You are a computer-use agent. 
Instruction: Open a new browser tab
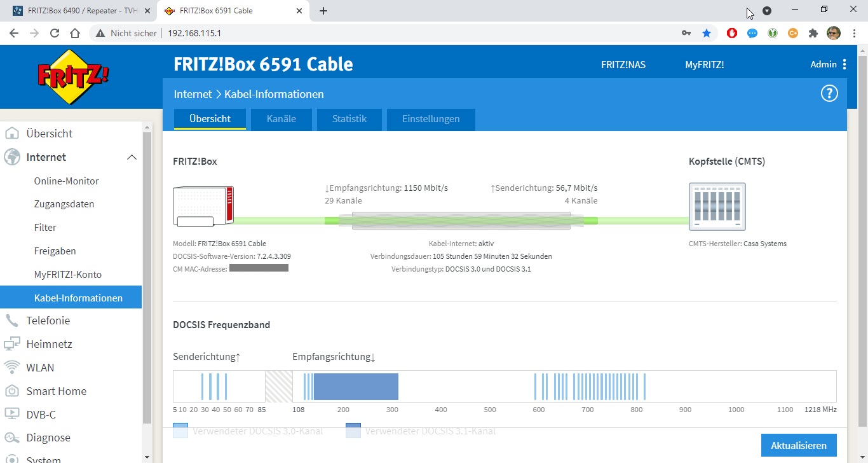[323, 11]
